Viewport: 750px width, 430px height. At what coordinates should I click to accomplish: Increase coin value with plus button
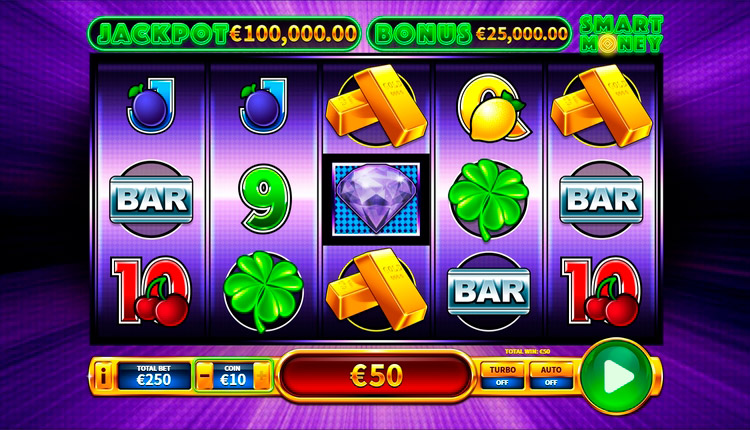[262, 376]
